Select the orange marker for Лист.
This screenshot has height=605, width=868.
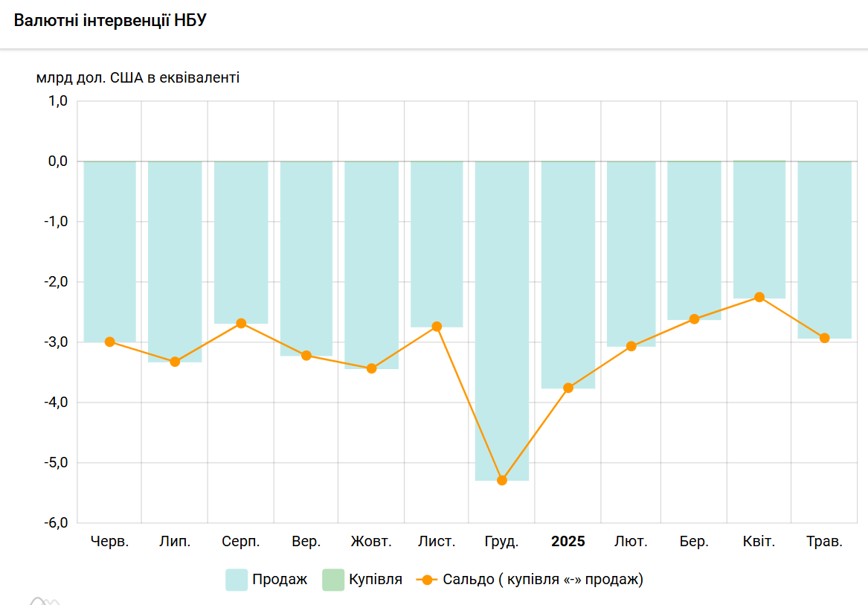437,327
